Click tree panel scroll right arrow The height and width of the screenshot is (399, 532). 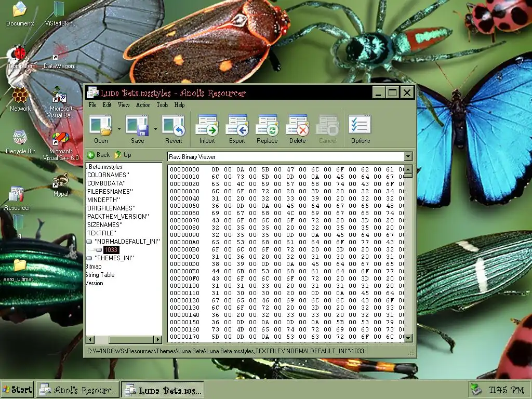pos(157,339)
